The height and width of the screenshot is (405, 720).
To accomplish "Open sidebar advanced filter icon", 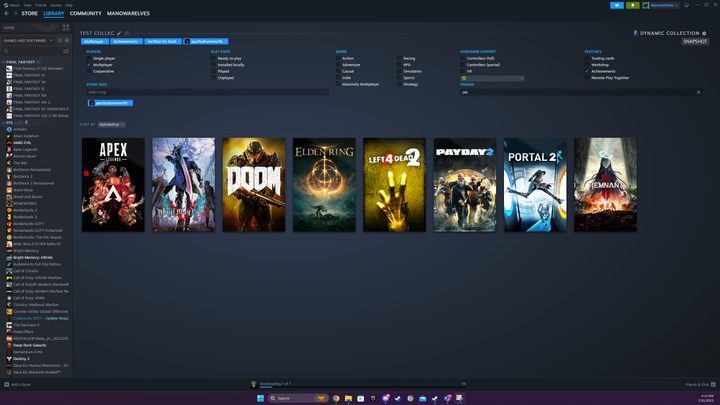I will 66,51.
